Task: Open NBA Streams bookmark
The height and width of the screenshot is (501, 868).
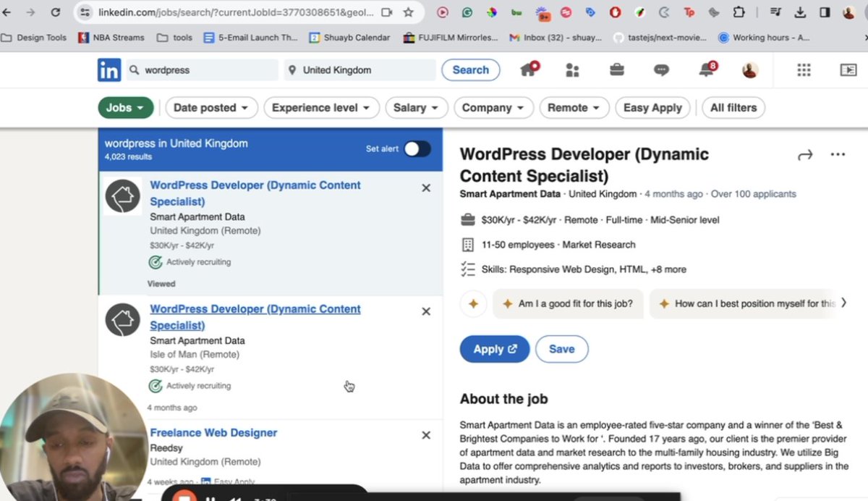Action: click(111, 38)
